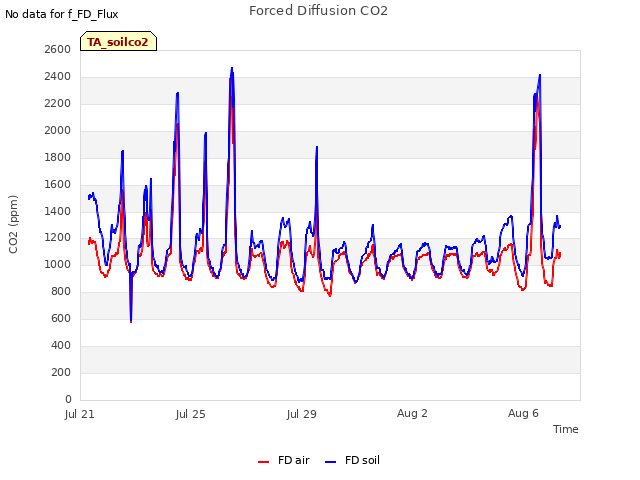Click the highest blue peak near 2450 ppm
The width and height of the screenshot is (640, 480).
232,69
